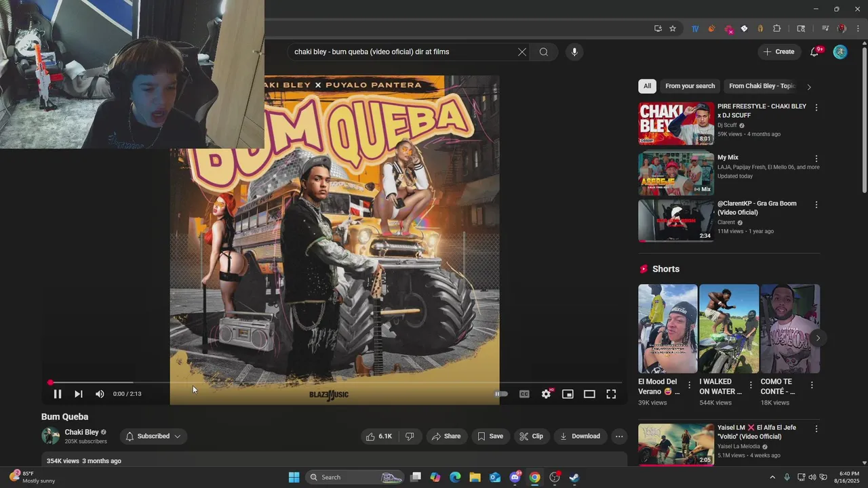Click the Windows taskbar Search box
868x488 pixels.
[x=356, y=477]
